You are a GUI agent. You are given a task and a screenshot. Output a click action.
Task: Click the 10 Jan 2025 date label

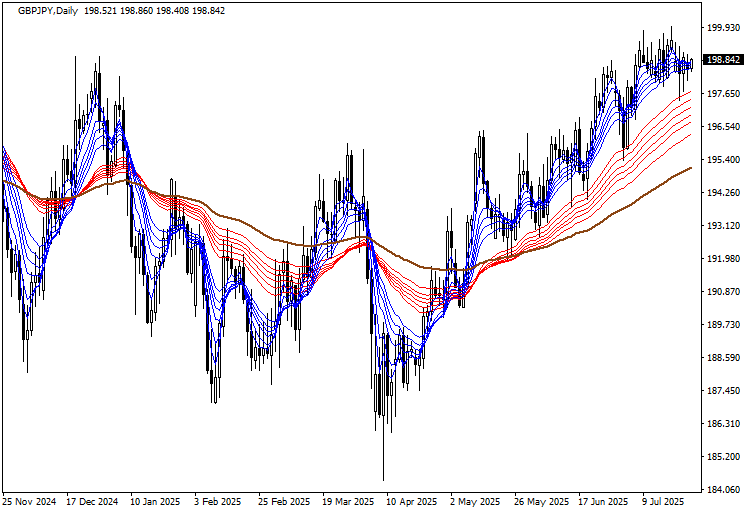coord(155,502)
